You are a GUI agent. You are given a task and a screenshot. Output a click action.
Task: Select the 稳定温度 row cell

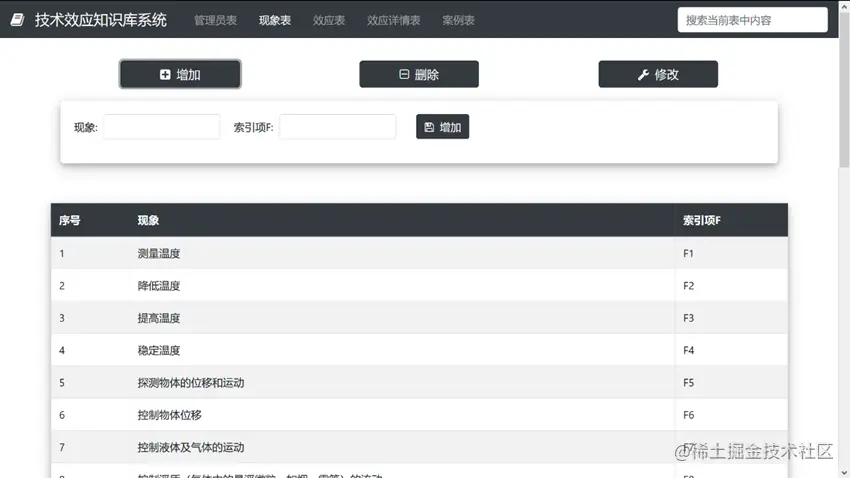coord(402,350)
